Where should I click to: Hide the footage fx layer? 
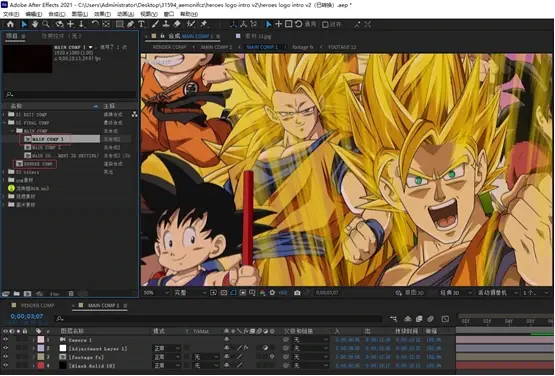pos(5,357)
